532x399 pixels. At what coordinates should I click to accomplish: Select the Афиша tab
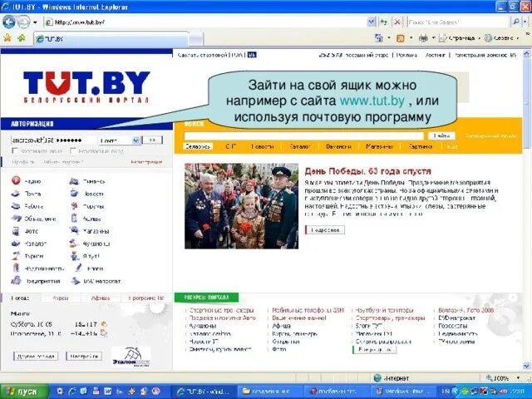pos(101,298)
